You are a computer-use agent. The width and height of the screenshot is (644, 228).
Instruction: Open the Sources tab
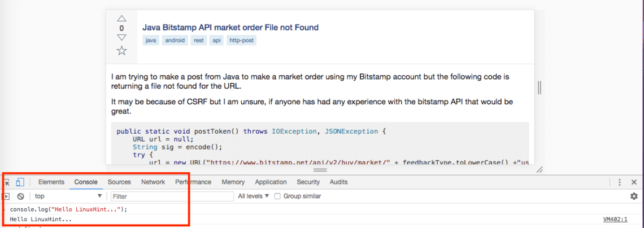point(119,182)
